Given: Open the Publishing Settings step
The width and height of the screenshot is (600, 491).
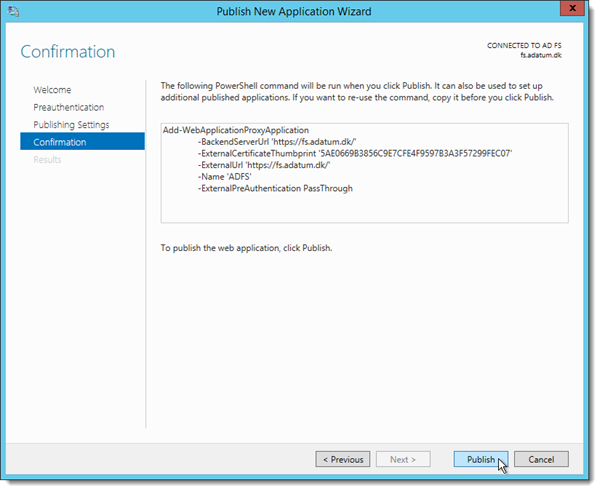Looking at the screenshot, I should click(x=71, y=125).
